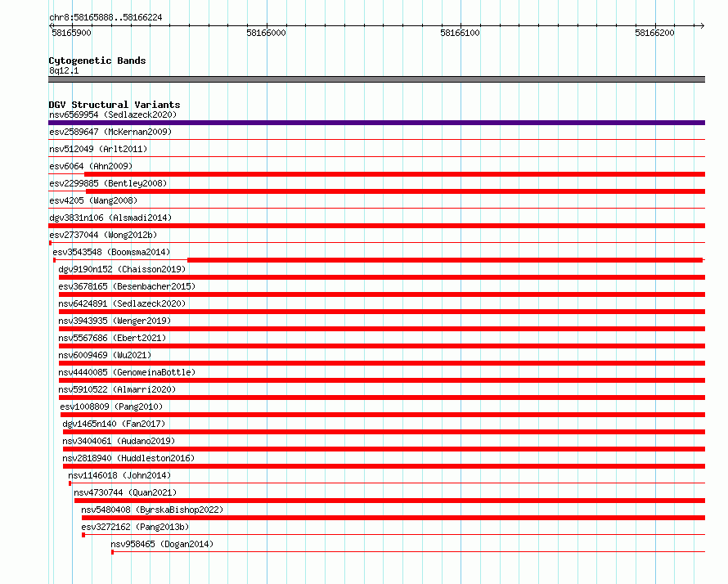The height and width of the screenshot is (584, 728).
Task: Click ruler position 58166100
Action: tap(460, 33)
